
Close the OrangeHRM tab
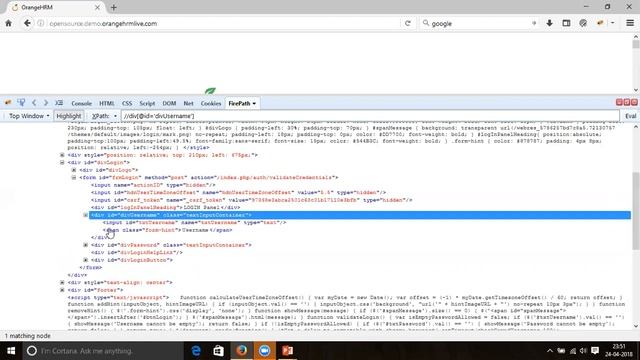(x=97, y=7)
